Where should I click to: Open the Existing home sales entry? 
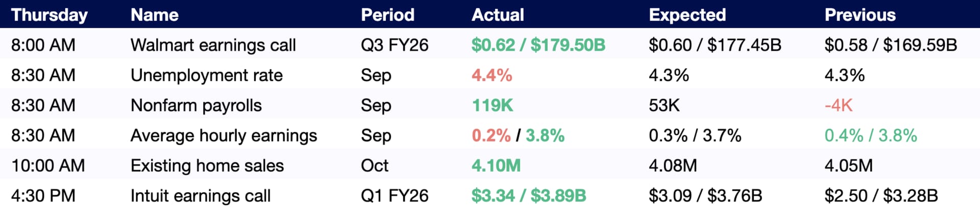point(207,166)
